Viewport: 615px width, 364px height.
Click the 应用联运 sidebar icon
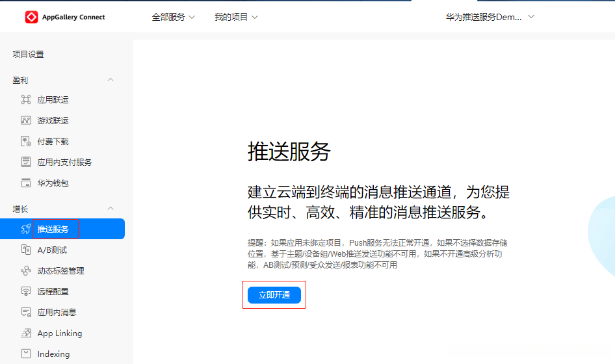click(26, 99)
